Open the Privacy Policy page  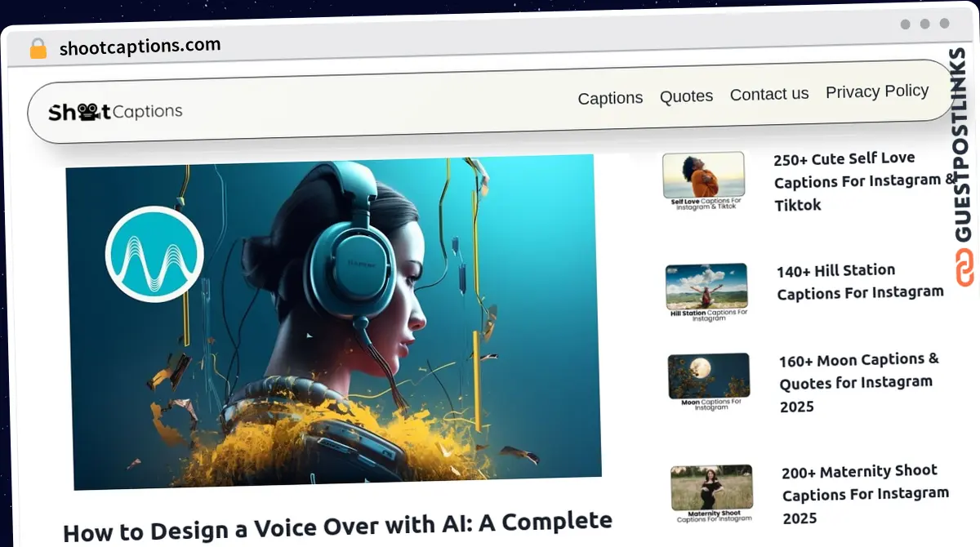(x=877, y=91)
